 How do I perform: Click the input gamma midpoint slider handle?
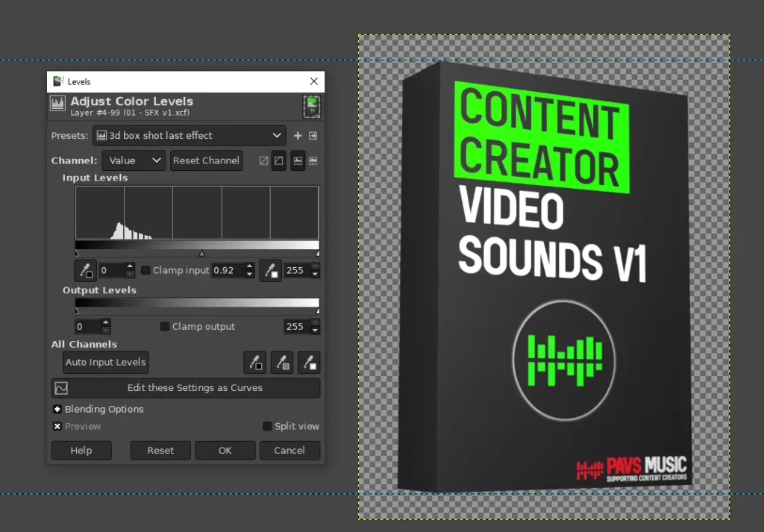201,254
